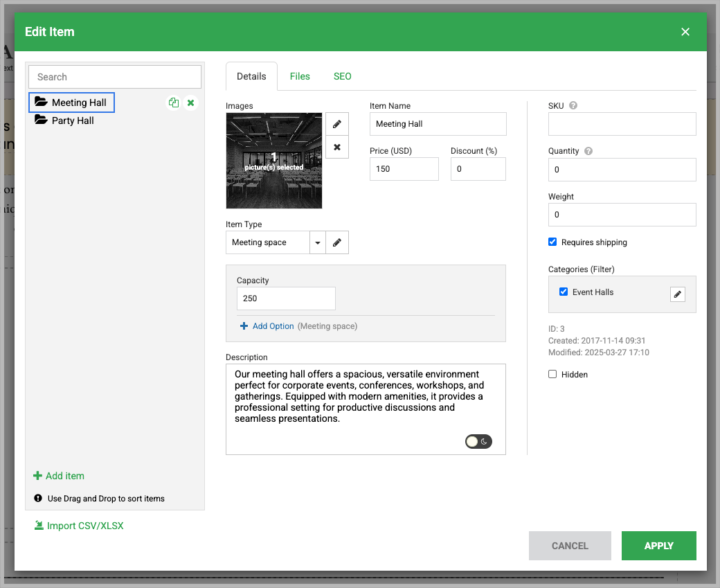720x588 pixels.
Task: Toggle dark mode switch in description
Action: [x=478, y=441]
